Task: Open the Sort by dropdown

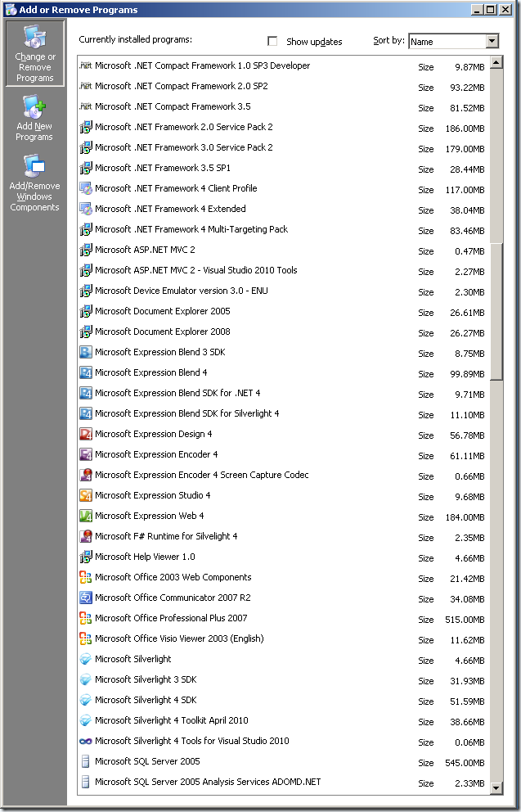Action: coord(492,41)
